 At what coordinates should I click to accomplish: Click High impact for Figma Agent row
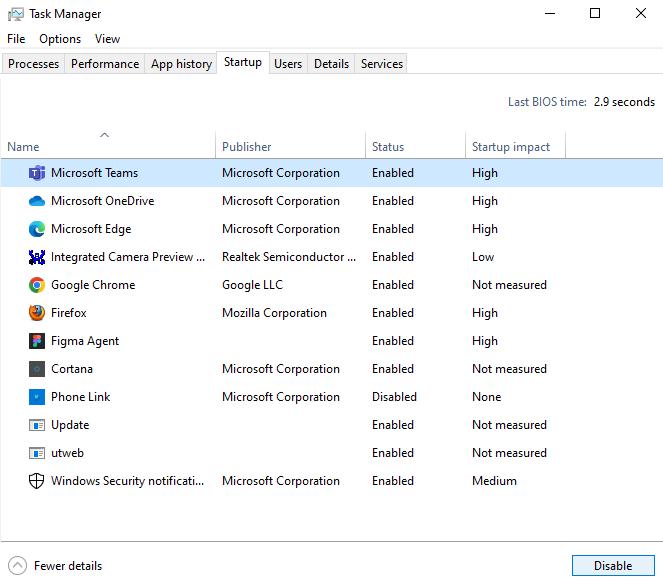tap(485, 341)
